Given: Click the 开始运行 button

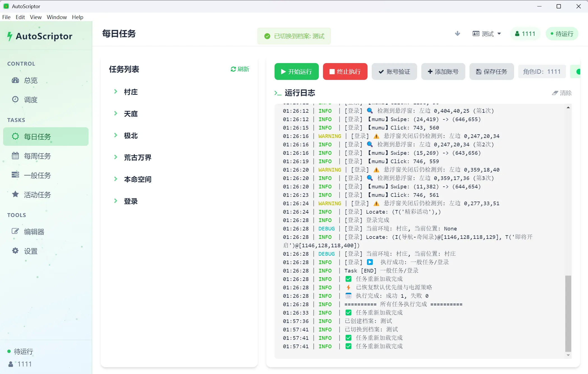Looking at the screenshot, I should (x=297, y=71).
